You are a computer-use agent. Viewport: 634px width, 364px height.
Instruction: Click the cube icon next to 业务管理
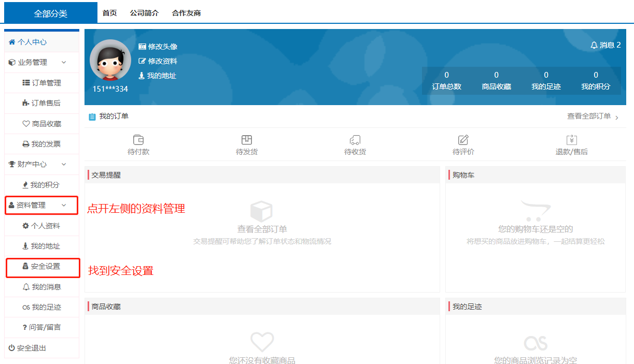[12, 63]
